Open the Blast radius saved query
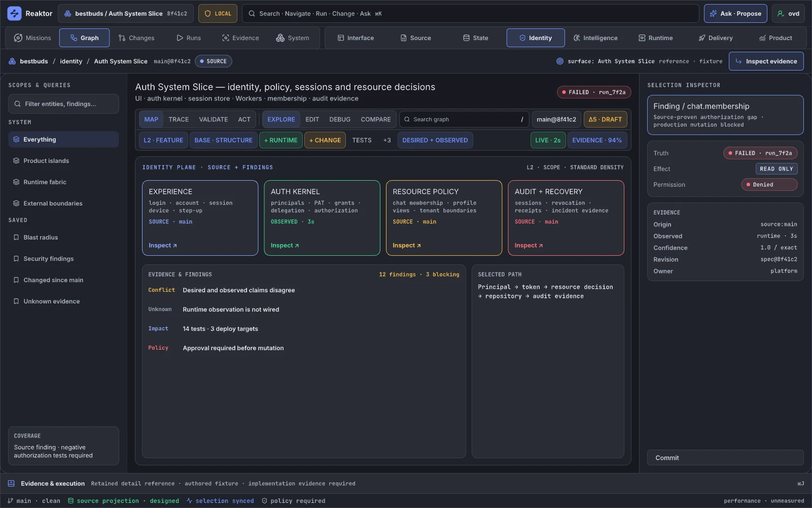The image size is (812, 508). coord(63,238)
